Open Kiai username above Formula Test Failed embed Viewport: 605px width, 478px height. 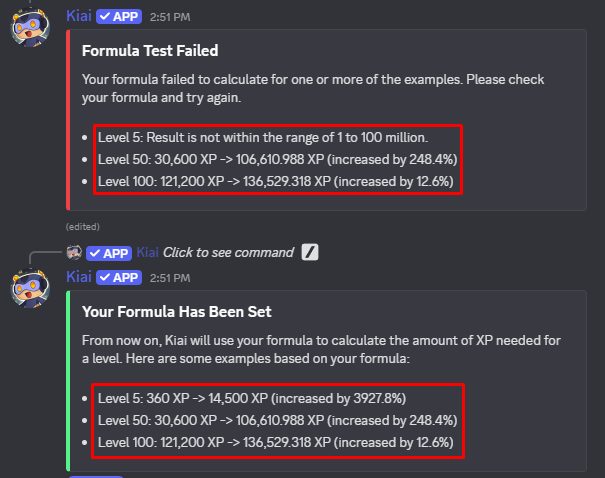(80, 16)
